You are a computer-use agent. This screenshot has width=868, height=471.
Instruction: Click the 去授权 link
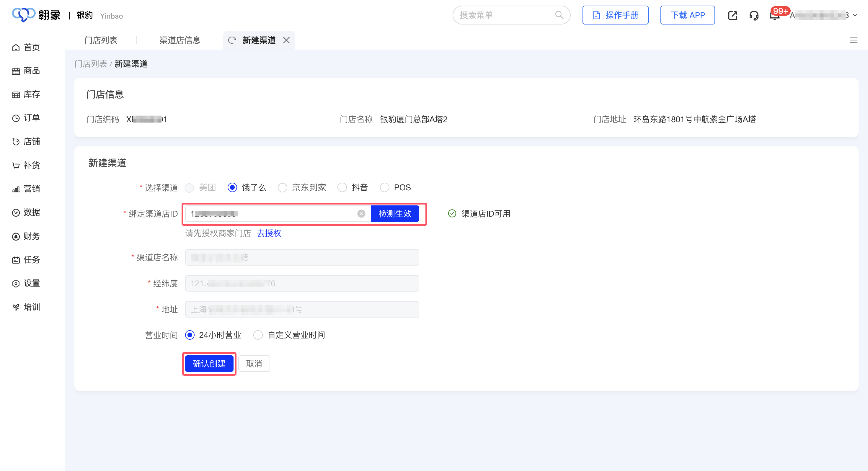(x=269, y=233)
